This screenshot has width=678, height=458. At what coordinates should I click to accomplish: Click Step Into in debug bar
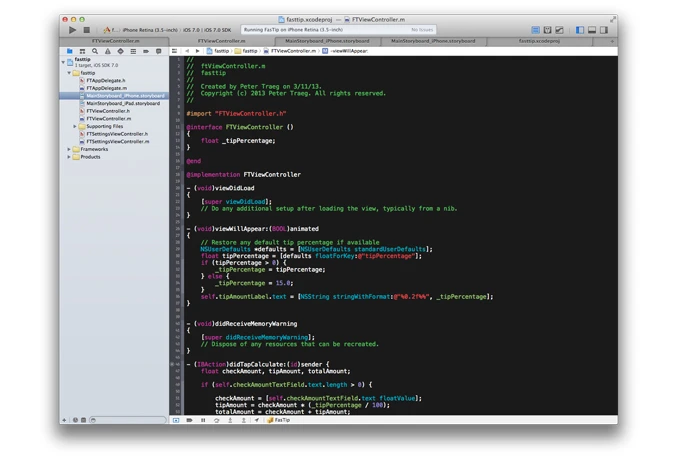(230, 420)
